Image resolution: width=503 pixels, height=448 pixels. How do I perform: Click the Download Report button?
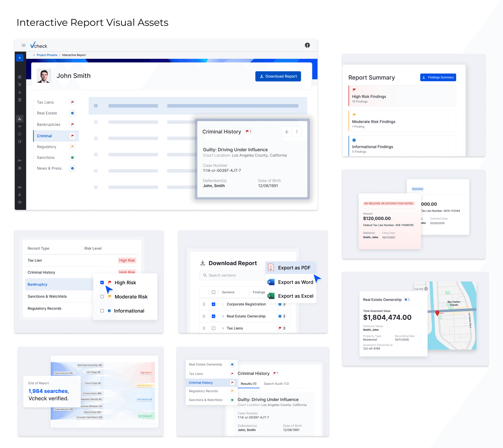point(278,76)
